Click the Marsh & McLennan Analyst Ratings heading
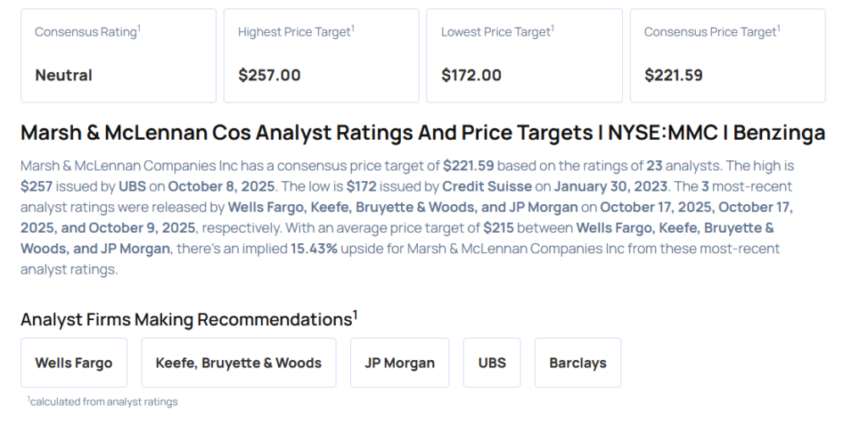 coord(422,133)
